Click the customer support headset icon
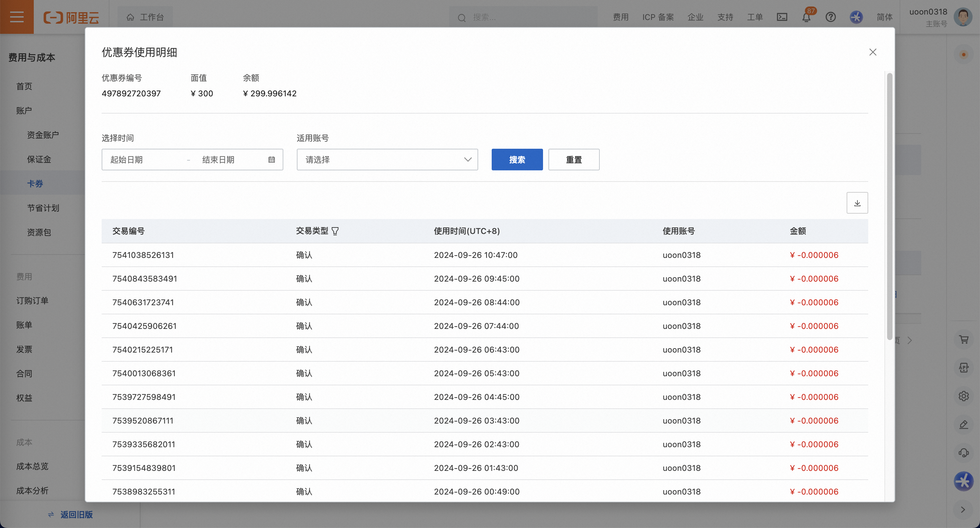Image resolution: width=980 pixels, height=528 pixels. [x=964, y=453]
